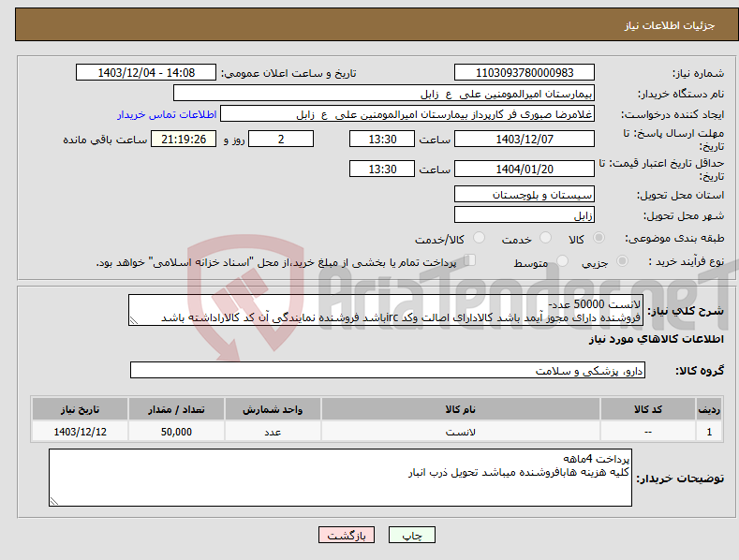The image size is (739, 560).
Task: Click the quantity cell 50,000
Action: click(176, 432)
